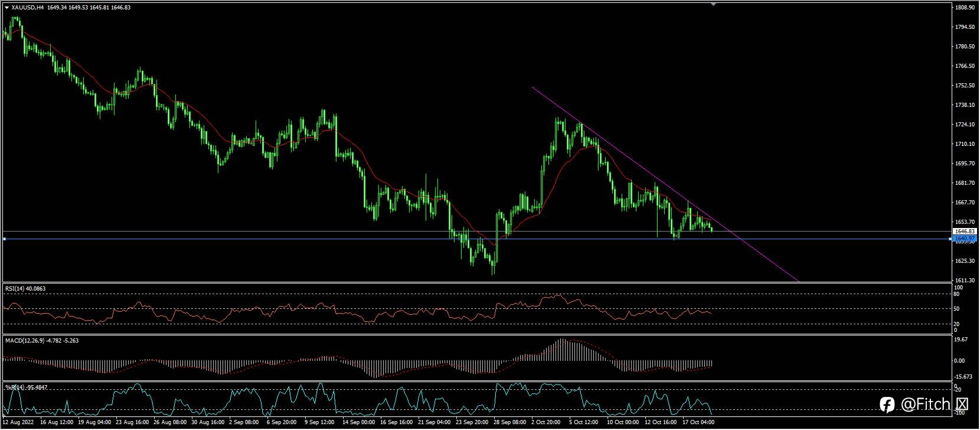The height and width of the screenshot is (430, 980).
Task: Click the 1653.70 price scale label
Action: tap(963, 222)
